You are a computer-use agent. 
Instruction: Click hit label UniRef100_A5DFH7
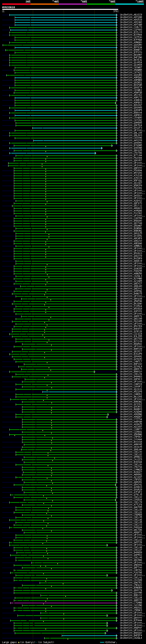[x=131, y=628]
